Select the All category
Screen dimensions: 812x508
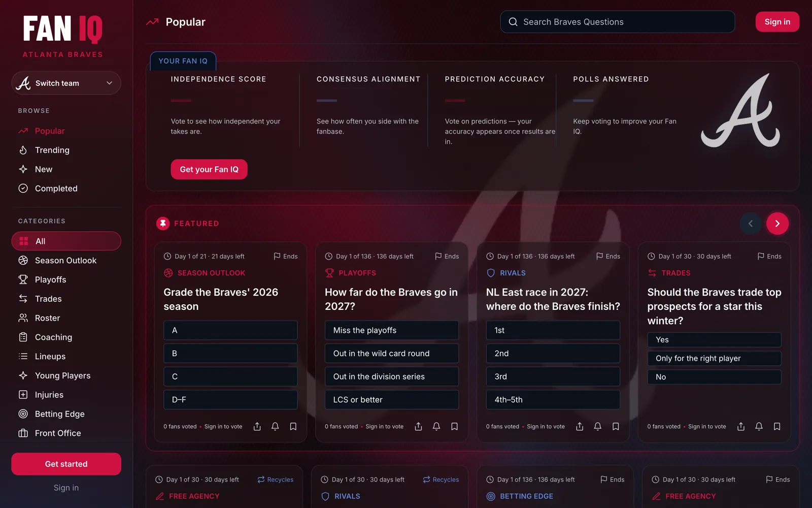pos(66,241)
